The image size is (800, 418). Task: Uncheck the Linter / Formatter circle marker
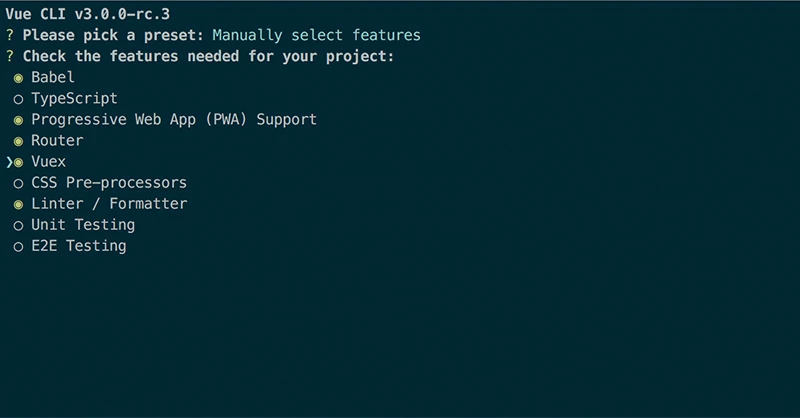point(18,204)
